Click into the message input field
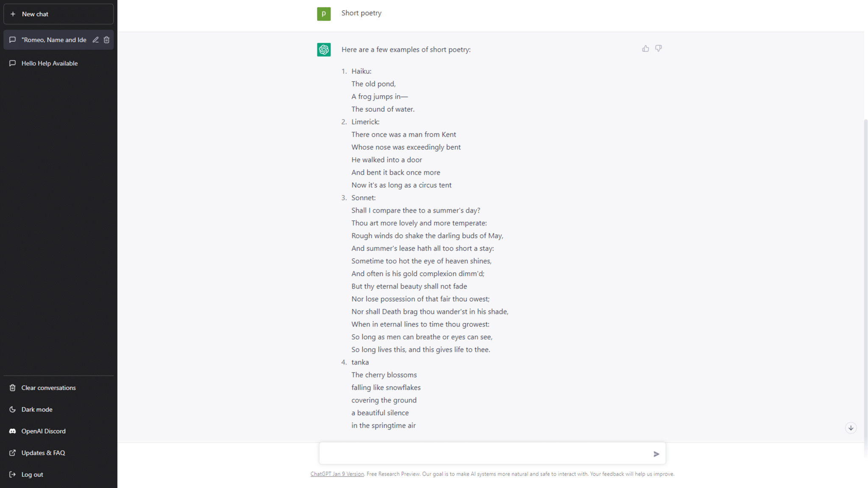Viewport: 868px width, 488px height. tap(485, 454)
